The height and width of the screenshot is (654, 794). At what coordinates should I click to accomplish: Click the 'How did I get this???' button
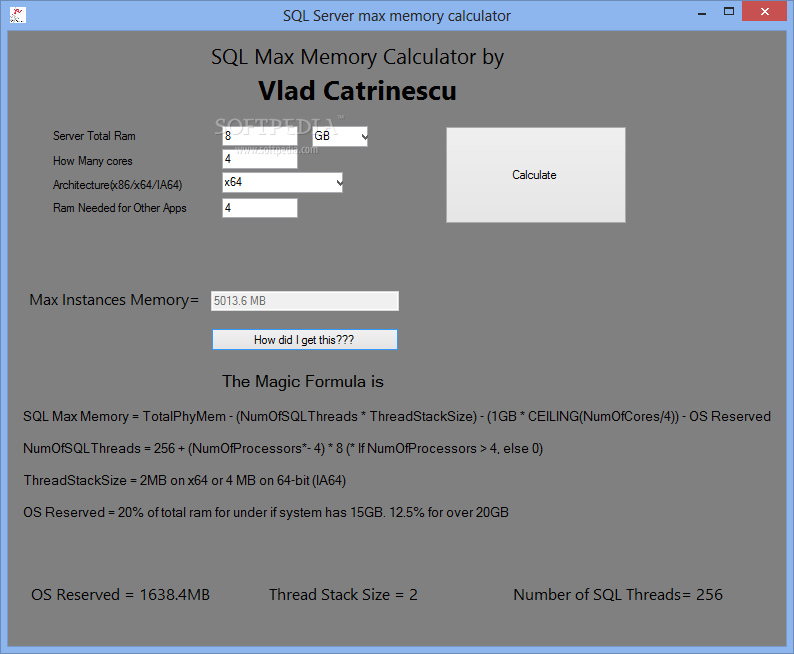click(x=304, y=340)
